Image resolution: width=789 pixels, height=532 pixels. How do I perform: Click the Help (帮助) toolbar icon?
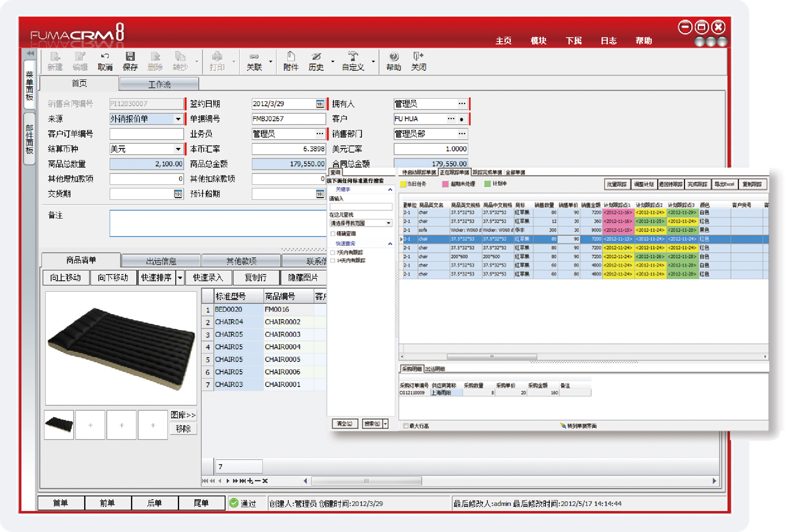click(394, 57)
